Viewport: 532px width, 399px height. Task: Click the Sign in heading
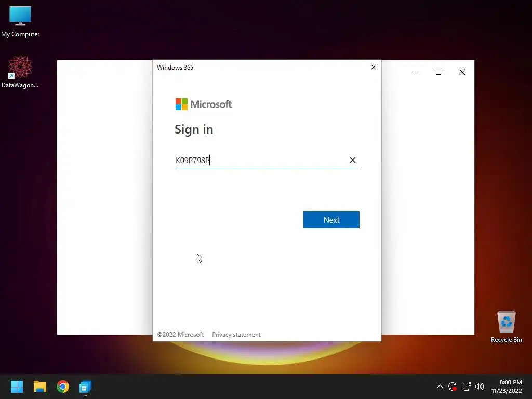194,129
